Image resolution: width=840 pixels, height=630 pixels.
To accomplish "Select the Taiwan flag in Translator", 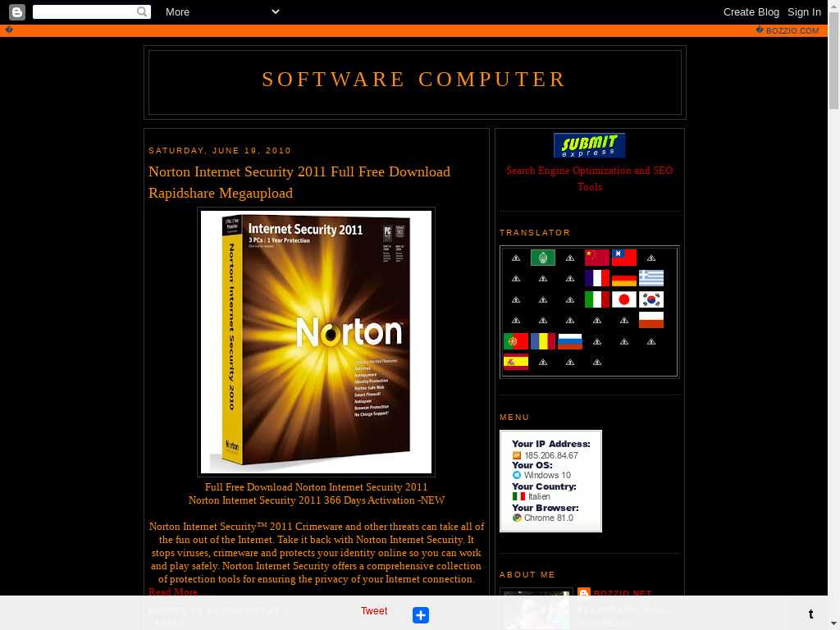I will [624, 258].
